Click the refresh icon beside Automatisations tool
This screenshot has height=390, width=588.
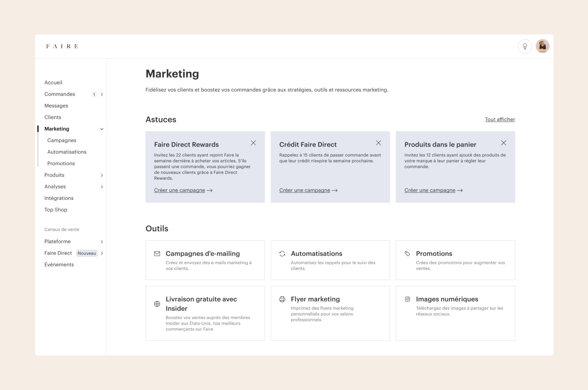tap(282, 254)
